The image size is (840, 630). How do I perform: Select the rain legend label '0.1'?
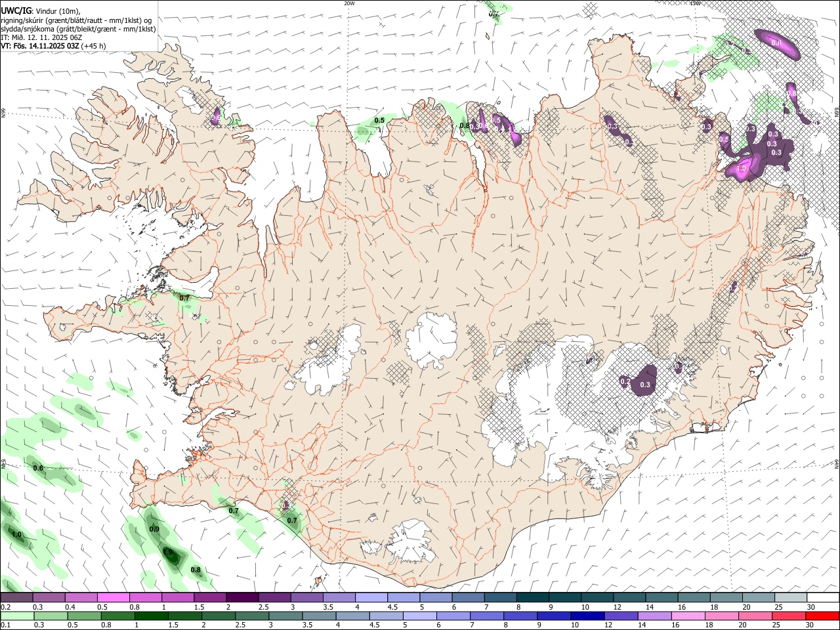coord(5,625)
